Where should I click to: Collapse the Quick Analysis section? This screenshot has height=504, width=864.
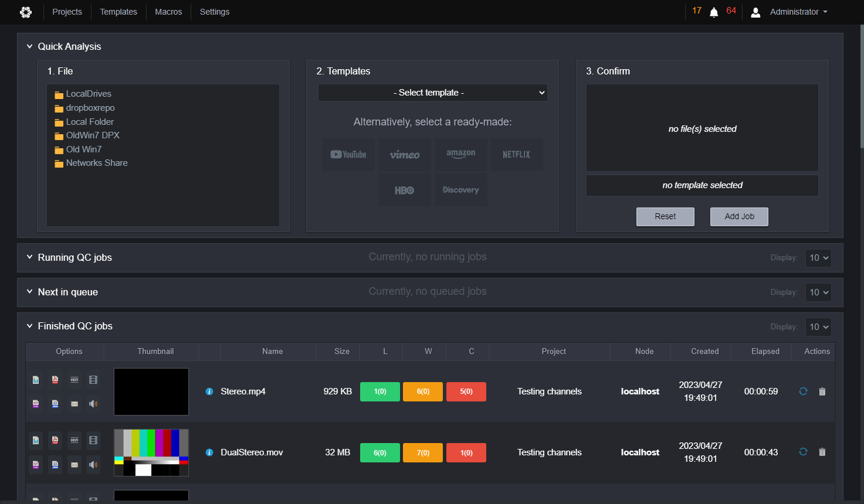point(29,46)
